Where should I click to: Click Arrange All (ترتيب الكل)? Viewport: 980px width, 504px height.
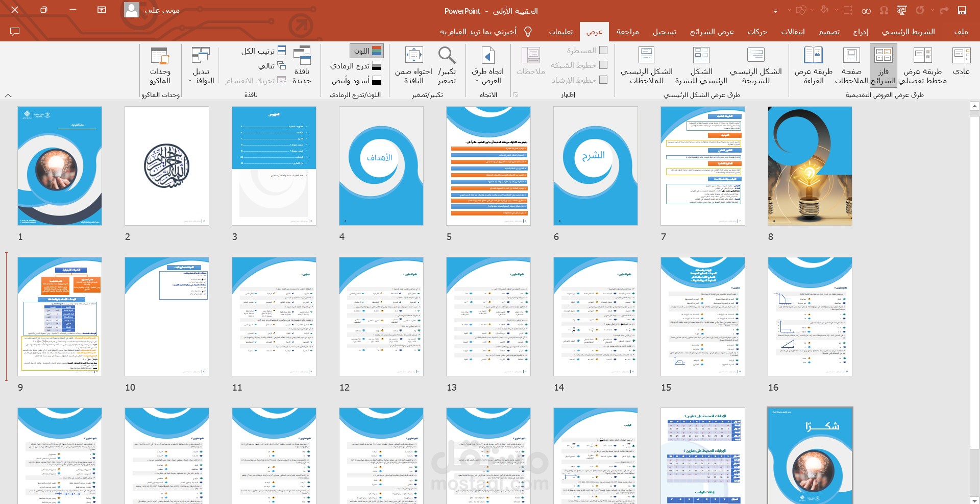click(263, 51)
